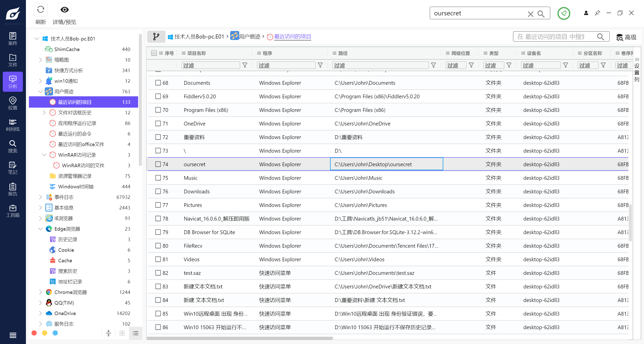The image size is (644, 344).
Task: Click the 刷新 refresh icon
Action: coord(41,10)
